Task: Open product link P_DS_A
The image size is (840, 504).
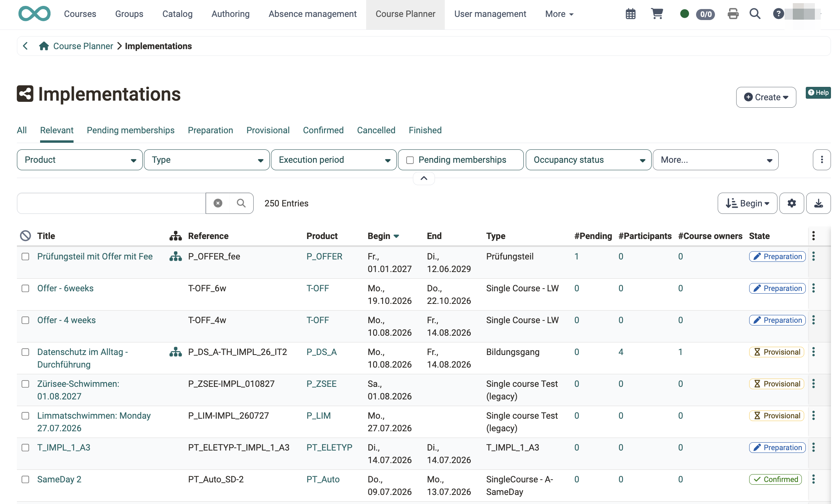Action: [321, 352]
